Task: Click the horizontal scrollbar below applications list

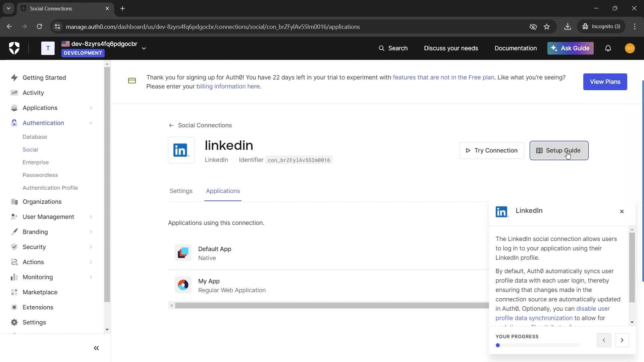Action: pos(332,306)
